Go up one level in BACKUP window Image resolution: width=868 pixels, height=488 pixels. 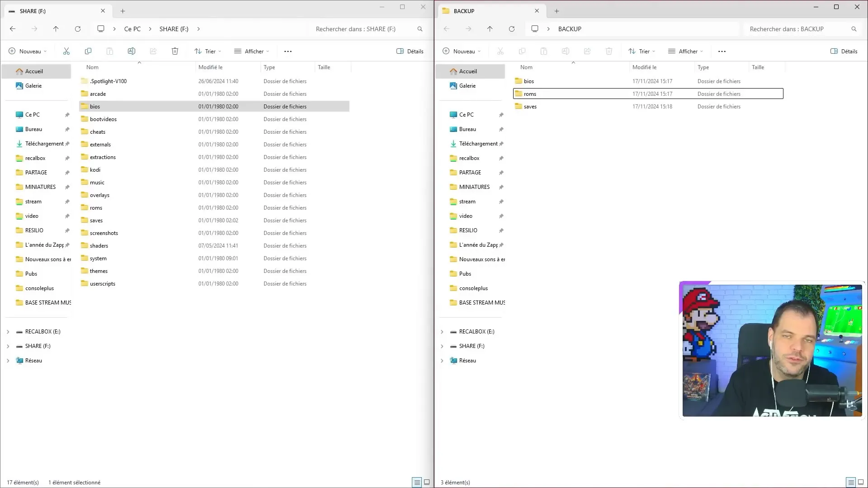[490, 29]
